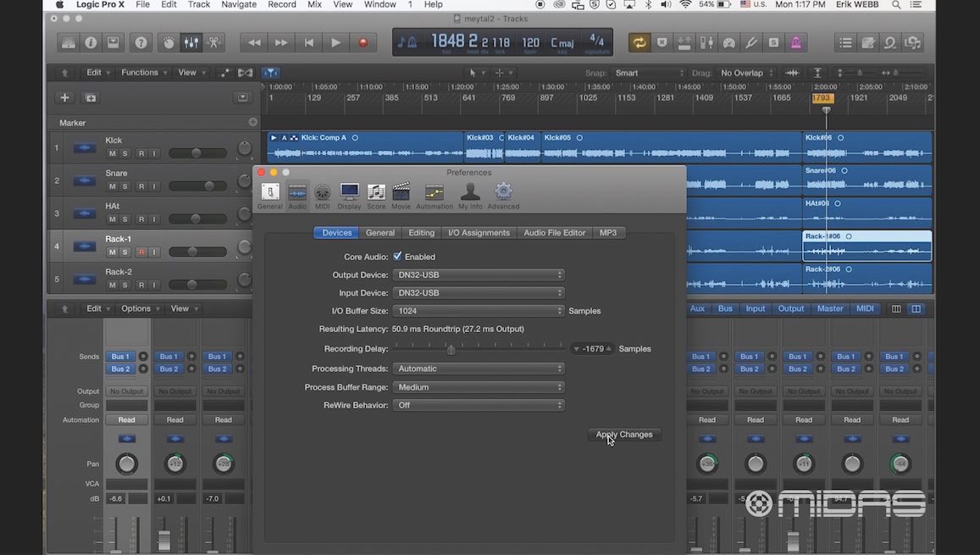Solo the Snare track
Image resolution: width=980 pixels, height=555 pixels.
[x=125, y=186]
